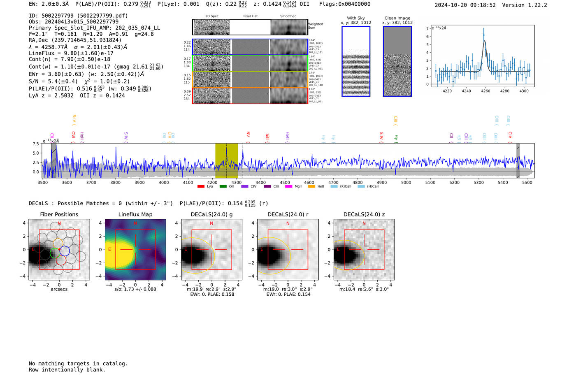The height and width of the screenshot is (392, 576).
Task: Click the Gaussian emission line fit plot
Action: tap(482, 56)
